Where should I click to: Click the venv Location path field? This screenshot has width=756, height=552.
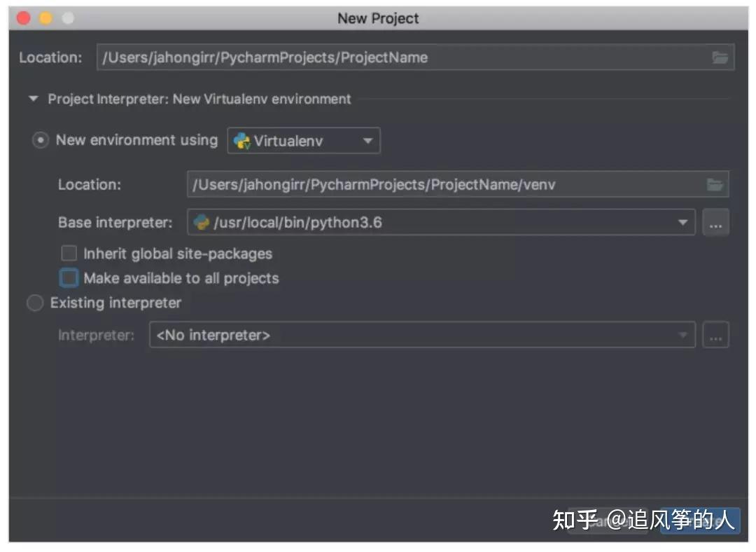(x=420, y=184)
